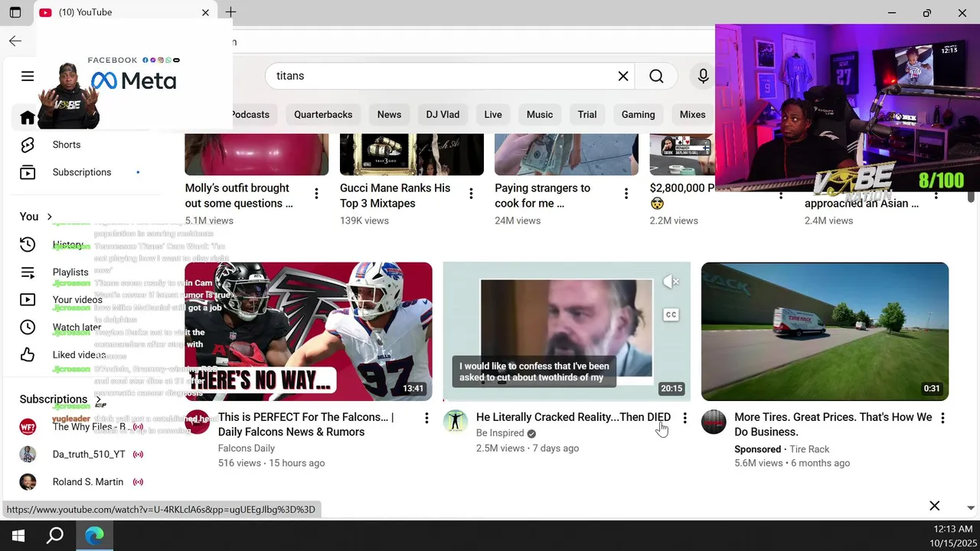Viewport: 980px width, 551px height.
Task: Close the YouTube browser tab
Action: point(205,12)
